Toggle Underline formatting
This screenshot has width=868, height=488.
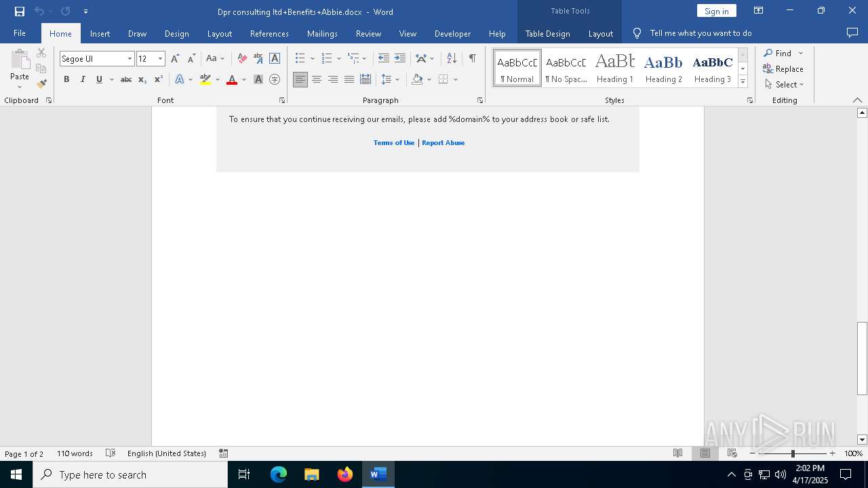pos(99,79)
